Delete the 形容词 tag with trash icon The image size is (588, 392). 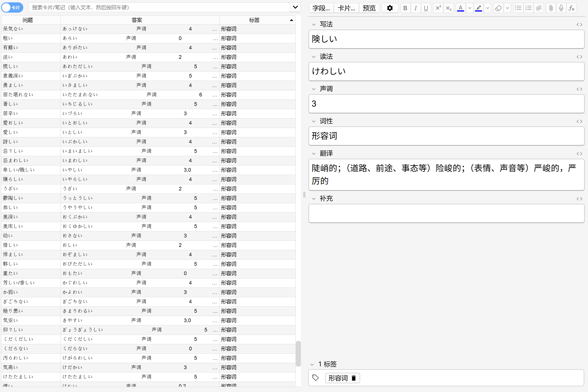point(353,378)
